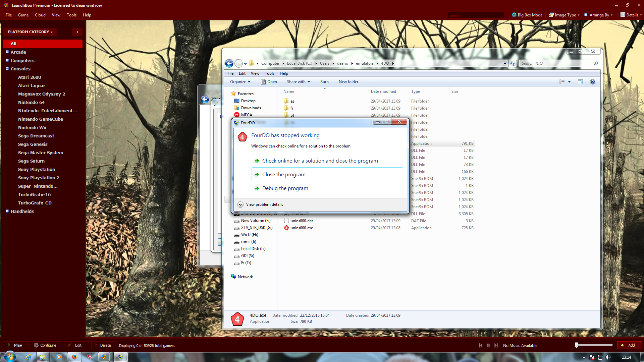Toggle Explorer preview pane icon
644x362 pixels.
(x=581, y=82)
